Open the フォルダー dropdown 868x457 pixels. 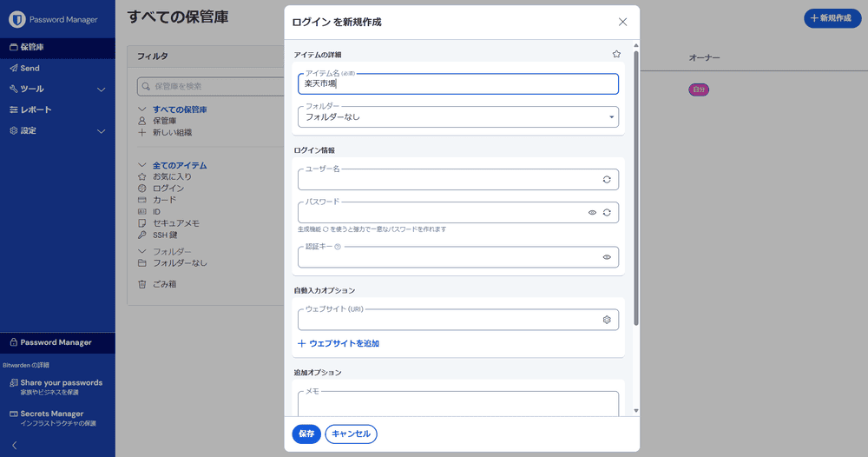click(x=457, y=116)
